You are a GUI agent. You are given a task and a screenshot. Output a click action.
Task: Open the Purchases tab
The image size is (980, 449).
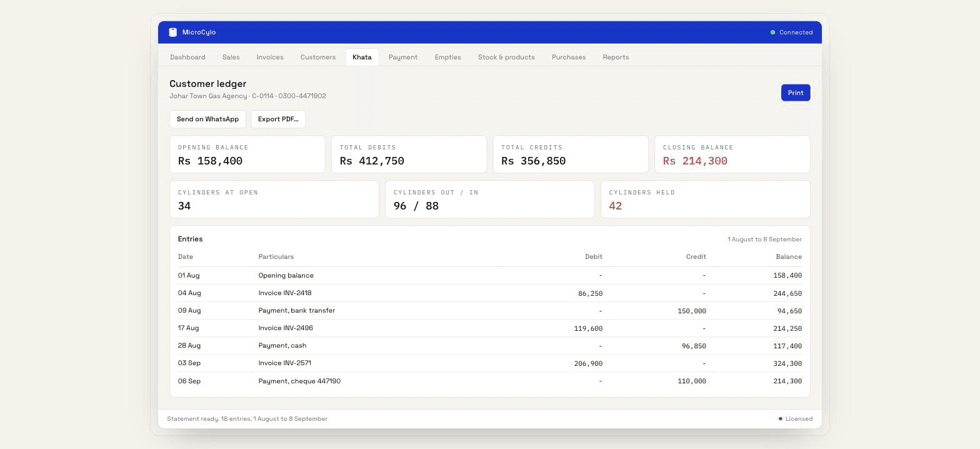click(x=569, y=57)
